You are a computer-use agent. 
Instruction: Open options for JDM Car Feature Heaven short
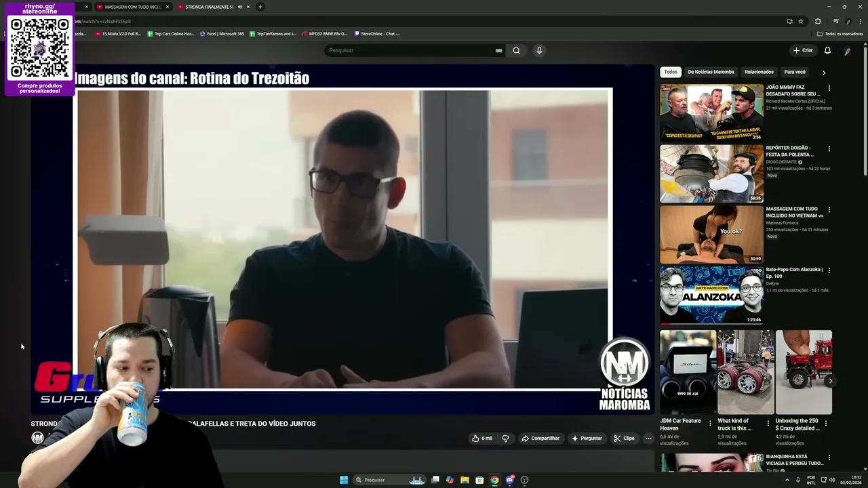pyautogui.click(x=710, y=423)
